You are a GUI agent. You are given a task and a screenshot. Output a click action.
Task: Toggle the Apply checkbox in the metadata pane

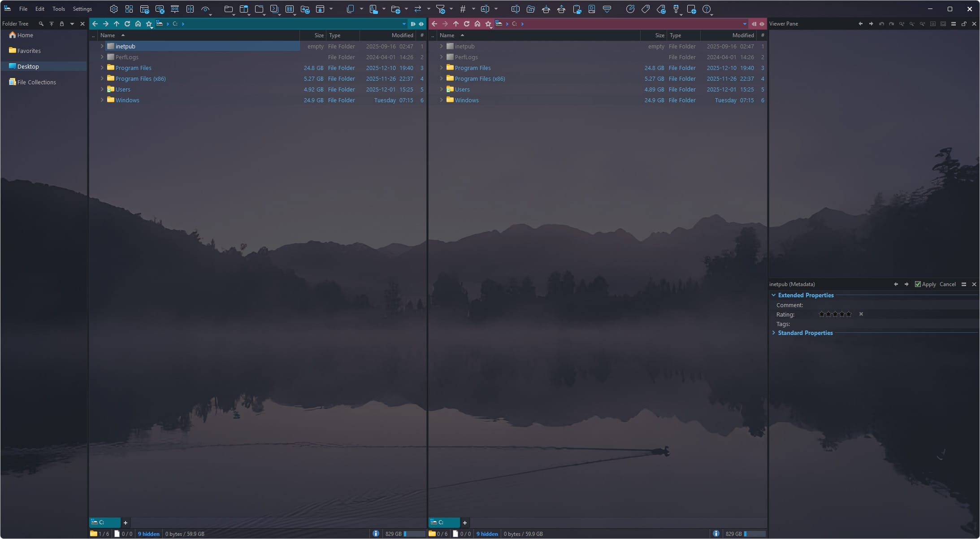point(918,284)
